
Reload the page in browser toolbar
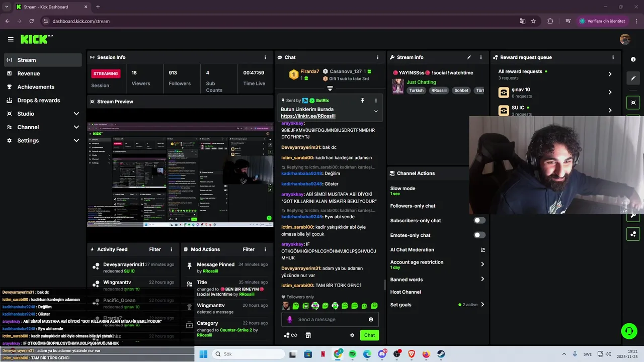32,21
